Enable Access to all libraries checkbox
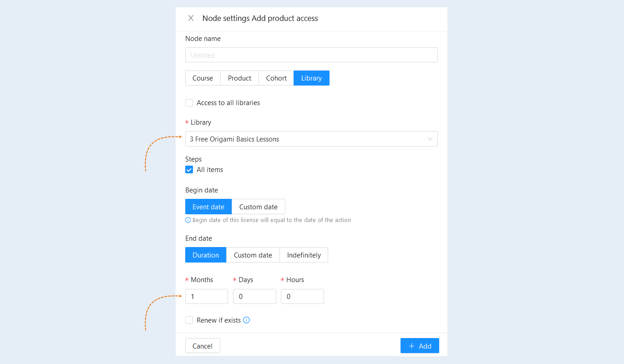The width and height of the screenshot is (624, 364). (x=189, y=103)
